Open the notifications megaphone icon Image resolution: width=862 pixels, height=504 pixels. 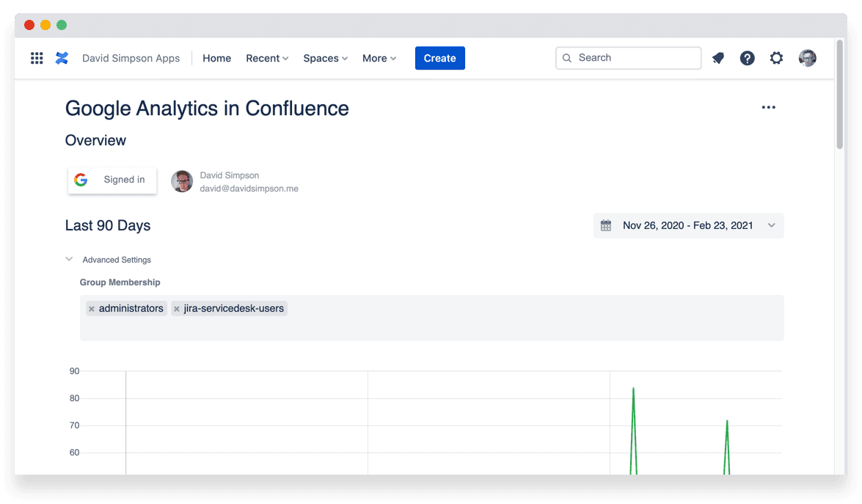click(718, 58)
